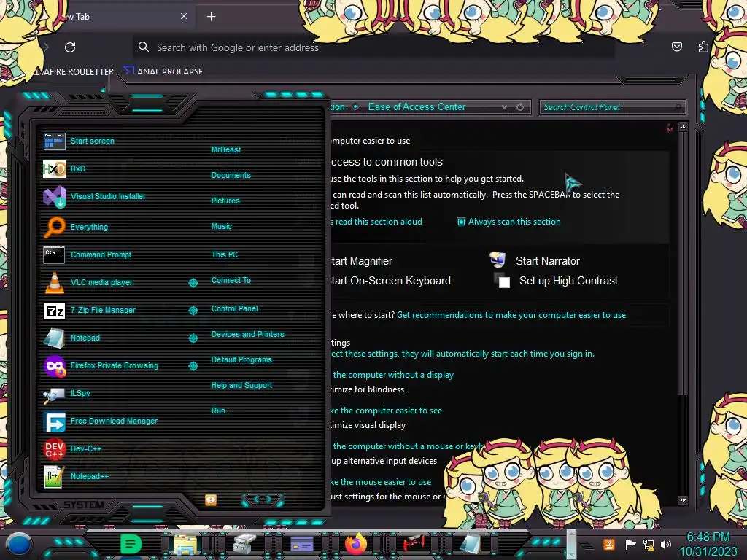The height and width of the screenshot is (560, 747).
Task: Enable Always scan this section checkbox
Action: [x=461, y=222]
